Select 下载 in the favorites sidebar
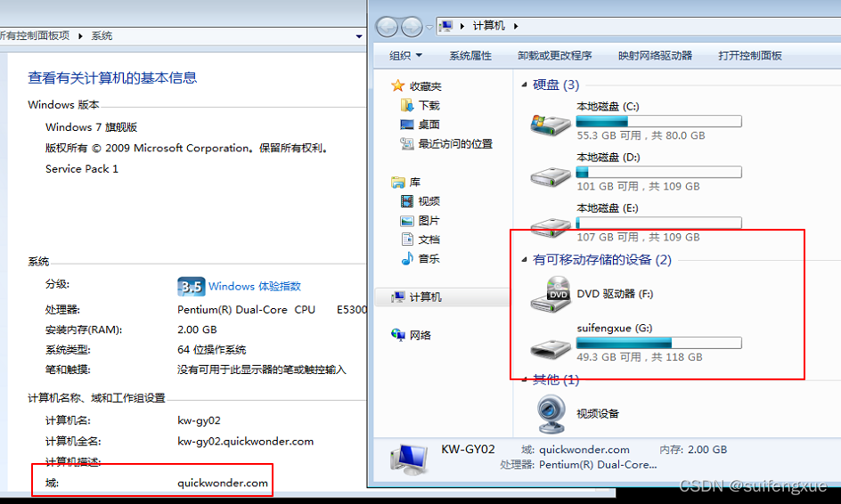Image resolution: width=841 pixels, height=504 pixels. click(x=429, y=105)
